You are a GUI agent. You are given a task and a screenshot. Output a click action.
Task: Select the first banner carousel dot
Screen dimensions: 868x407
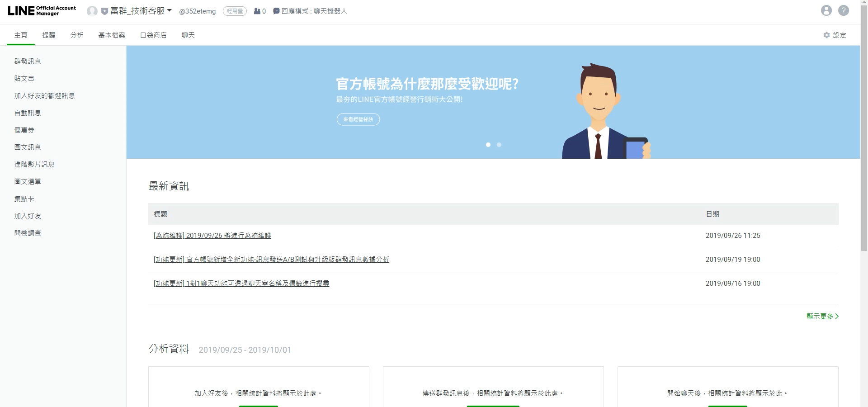(488, 145)
